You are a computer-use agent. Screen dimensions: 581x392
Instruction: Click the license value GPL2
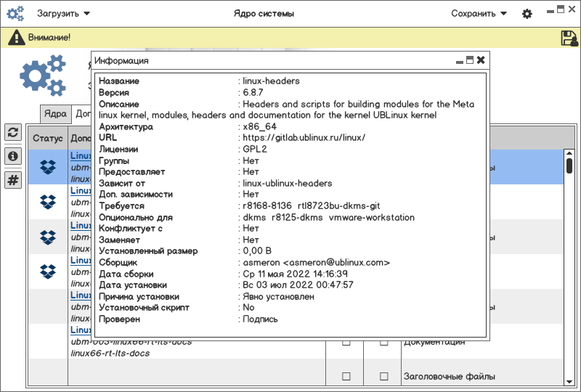[255, 149]
